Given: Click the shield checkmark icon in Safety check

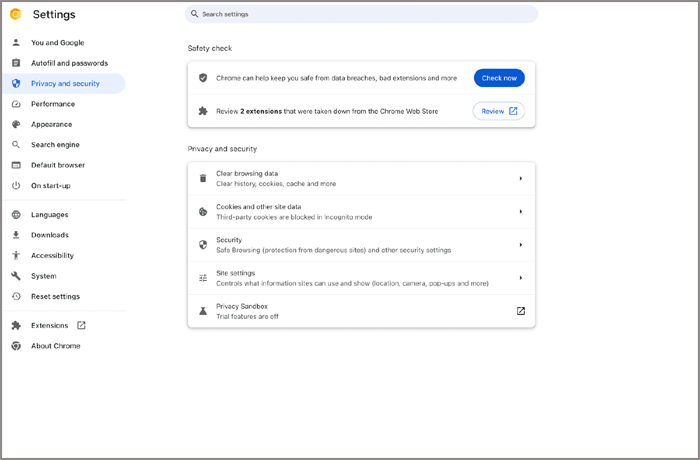Looking at the screenshot, I should [203, 78].
